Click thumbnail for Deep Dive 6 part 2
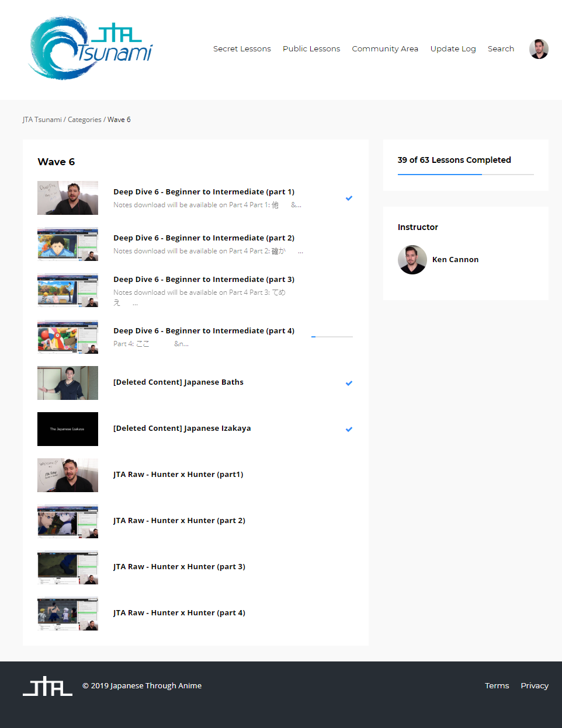Screen dimensions: 562x728 pos(68,244)
